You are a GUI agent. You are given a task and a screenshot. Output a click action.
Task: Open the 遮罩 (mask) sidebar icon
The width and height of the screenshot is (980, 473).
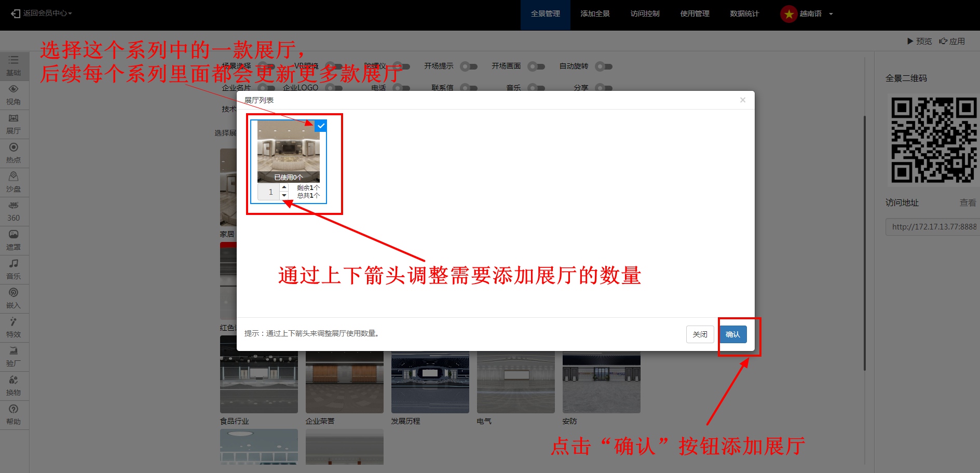[x=14, y=240]
